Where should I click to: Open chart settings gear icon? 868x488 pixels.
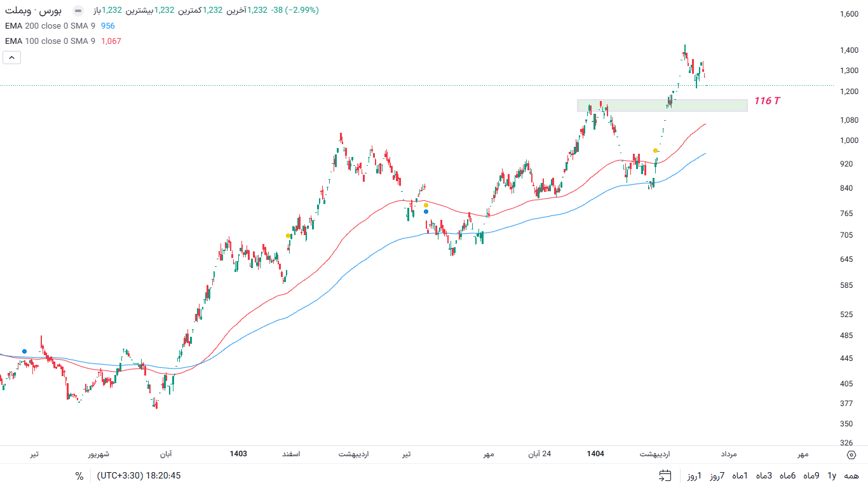pos(851,455)
